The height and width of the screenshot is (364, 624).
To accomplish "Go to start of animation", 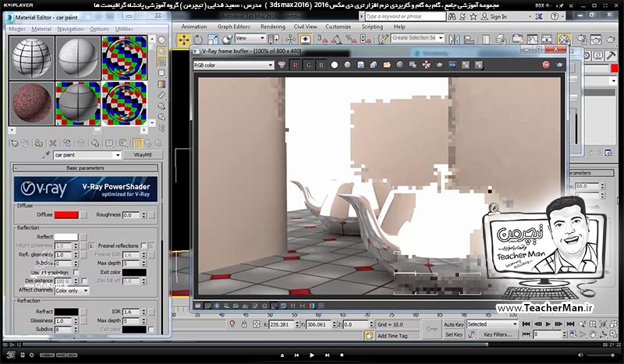I will pyautogui.click(x=526, y=323).
